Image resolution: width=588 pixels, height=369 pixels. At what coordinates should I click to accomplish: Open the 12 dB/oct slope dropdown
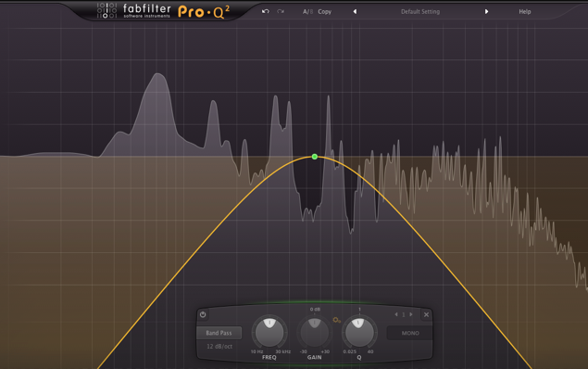219,346
